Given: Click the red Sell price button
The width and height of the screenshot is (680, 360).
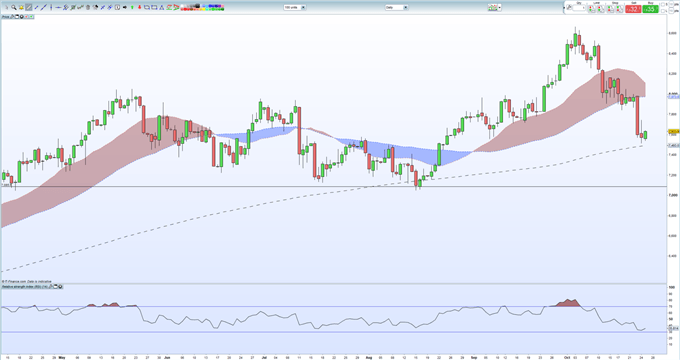Looking at the screenshot, I should coord(633,9).
